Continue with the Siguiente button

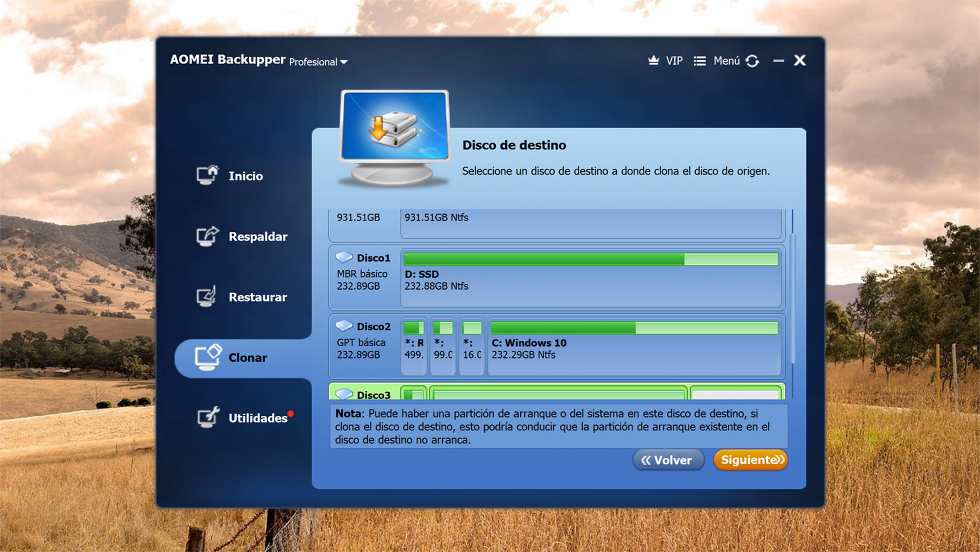pos(751,460)
